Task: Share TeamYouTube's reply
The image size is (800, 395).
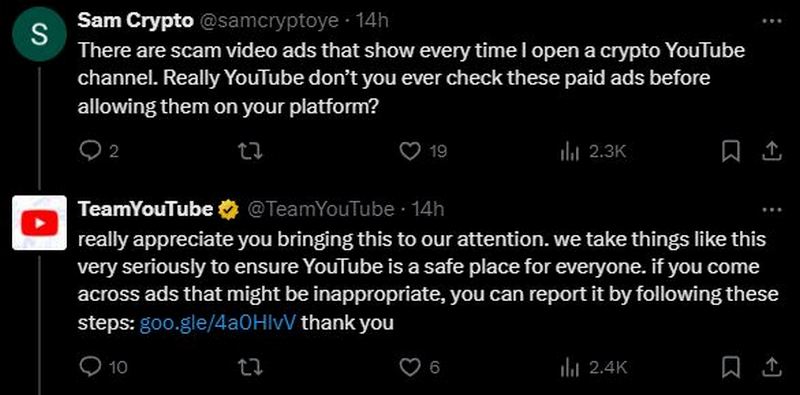Action: point(772,367)
